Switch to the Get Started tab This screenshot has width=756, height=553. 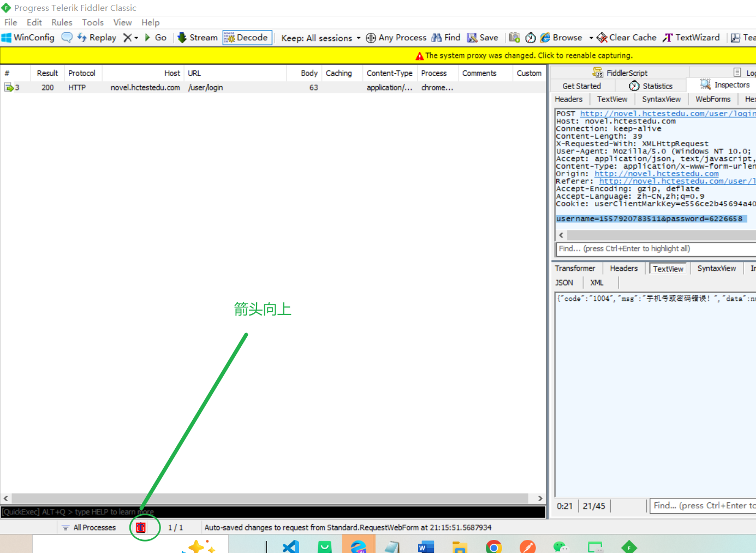click(x=582, y=86)
